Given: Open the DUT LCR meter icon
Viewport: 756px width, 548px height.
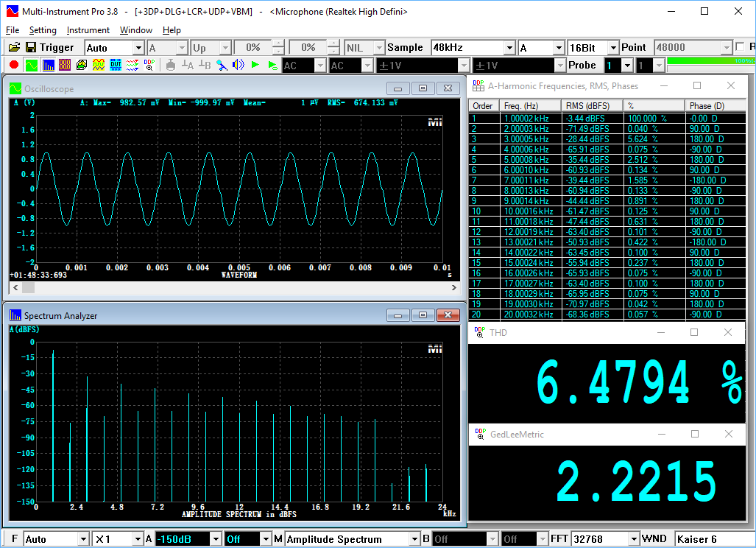Looking at the screenshot, I should pos(116,65).
